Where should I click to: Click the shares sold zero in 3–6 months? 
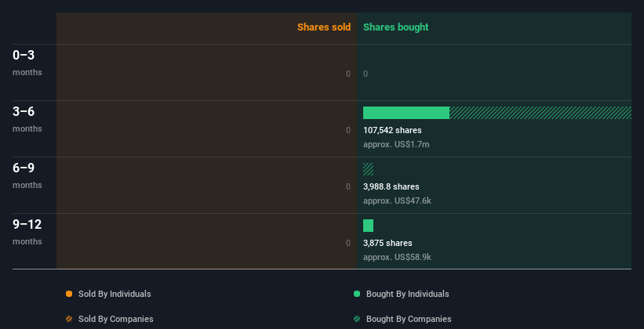348,131
